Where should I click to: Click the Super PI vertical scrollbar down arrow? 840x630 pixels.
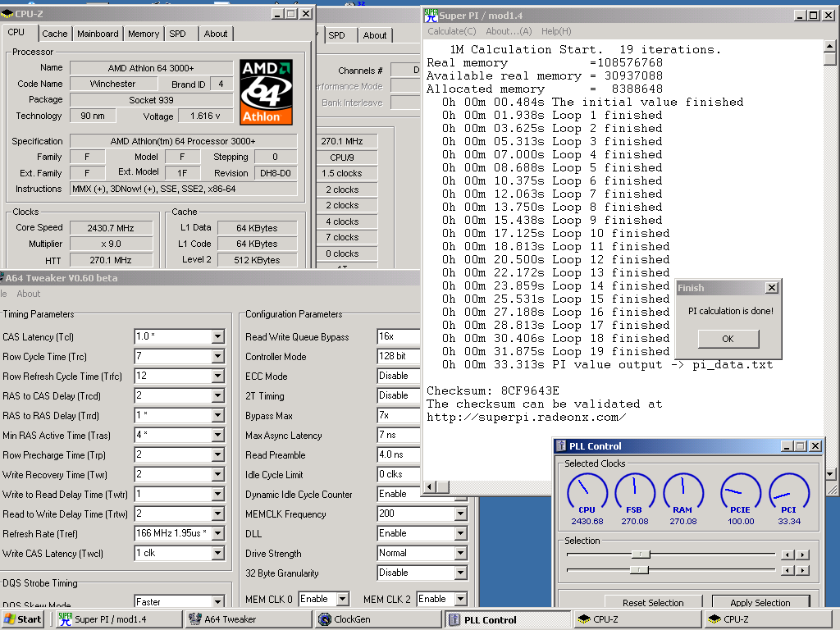point(829,474)
